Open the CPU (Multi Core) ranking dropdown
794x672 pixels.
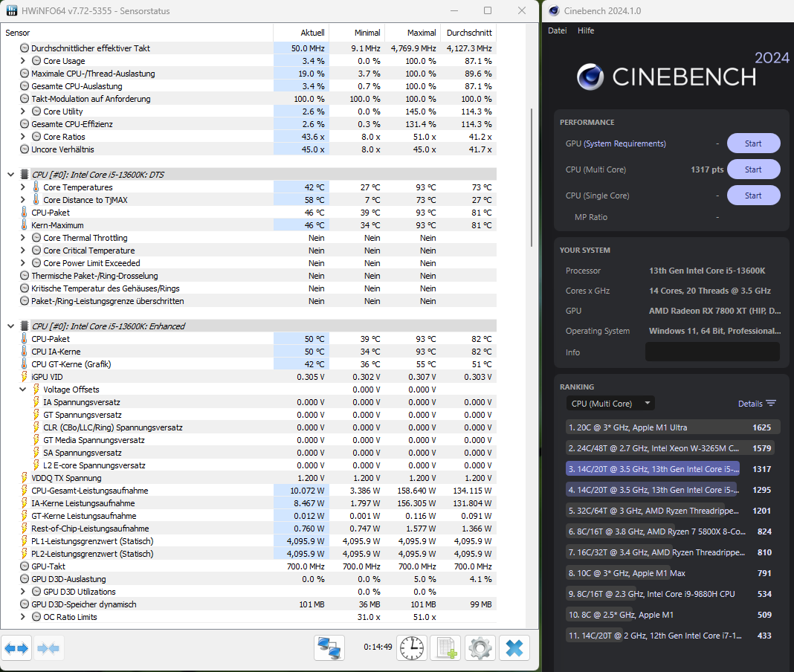[x=610, y=403]
